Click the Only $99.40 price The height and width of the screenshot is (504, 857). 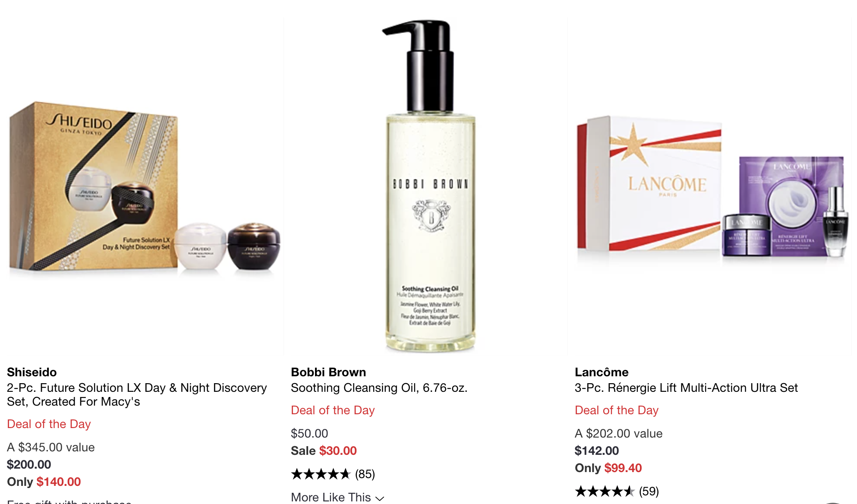pyautogui.click(x=608, y=468)
